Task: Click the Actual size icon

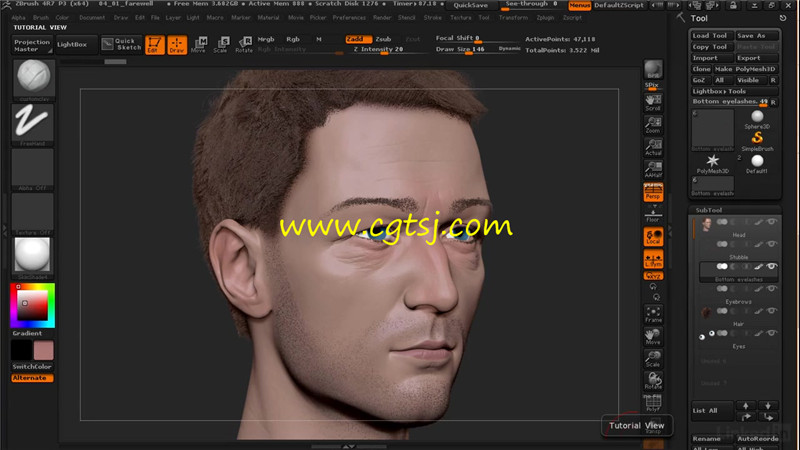Action: 653,147
